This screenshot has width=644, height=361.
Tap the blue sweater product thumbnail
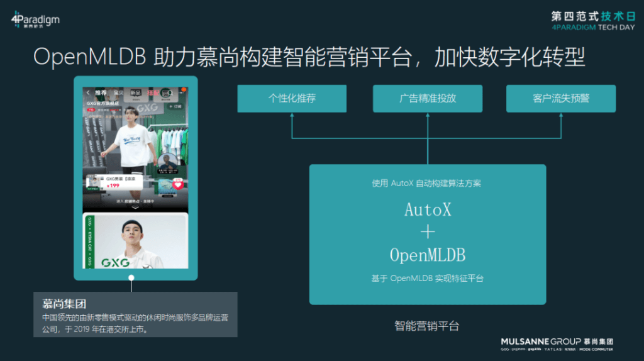pyautogui.click(x=166, y=186)
